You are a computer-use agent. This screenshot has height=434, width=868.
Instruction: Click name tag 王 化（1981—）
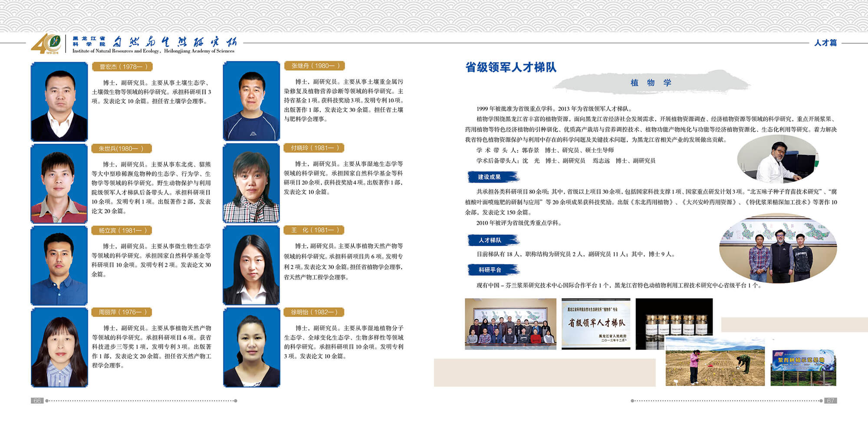coord(314,230)
